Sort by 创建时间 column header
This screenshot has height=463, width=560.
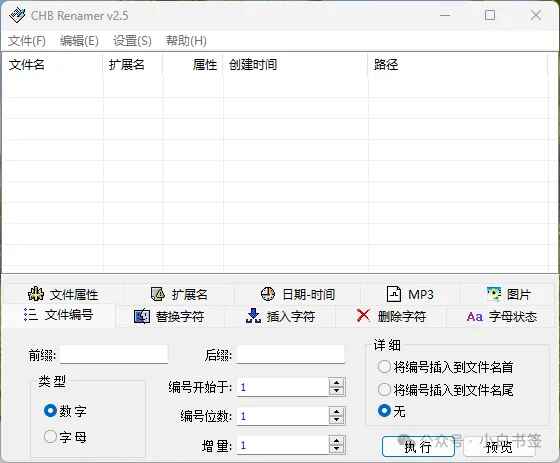click(296, 65)
